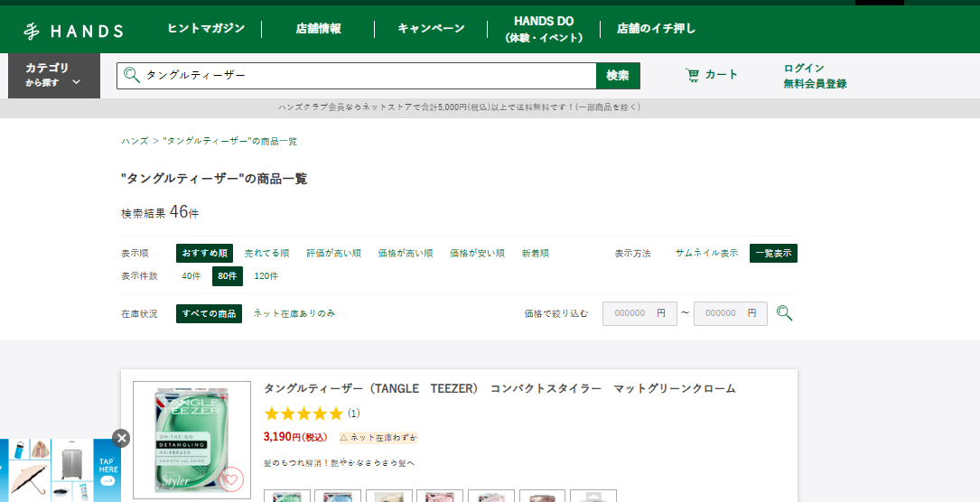Close the floating TAP HERE banner
This screenshot has width=980, height=502.
pyautogui.click(x=121, y=438)
